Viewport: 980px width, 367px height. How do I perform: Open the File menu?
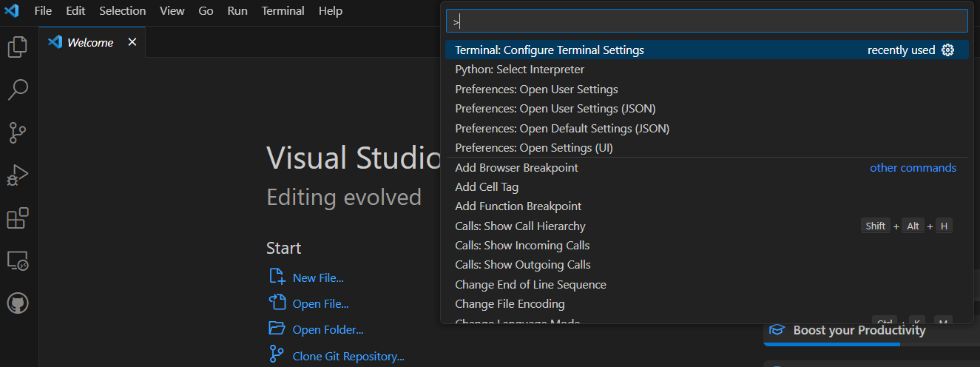[43, 11]
